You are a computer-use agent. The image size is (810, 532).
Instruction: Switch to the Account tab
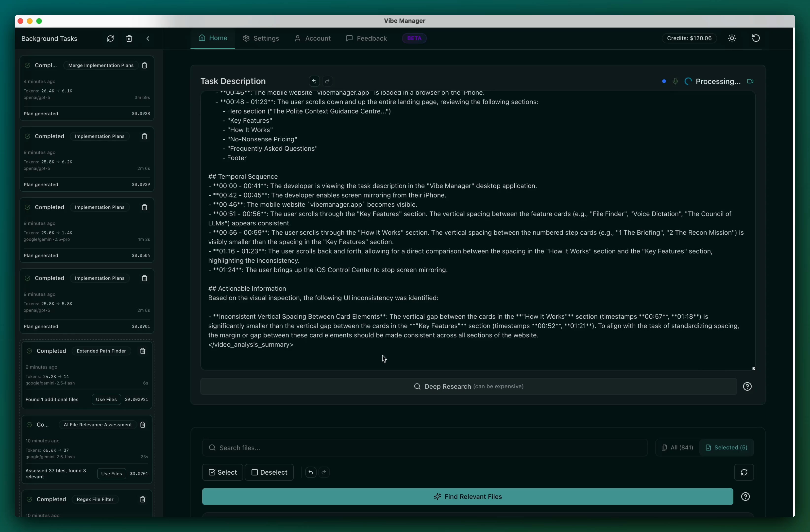click(x=312, y=38)
